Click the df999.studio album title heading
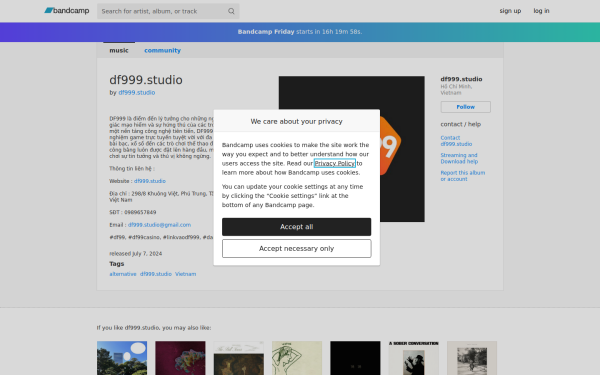Viewport: 600px width, 375px height. pyautogui.click(x=146, y=80)
